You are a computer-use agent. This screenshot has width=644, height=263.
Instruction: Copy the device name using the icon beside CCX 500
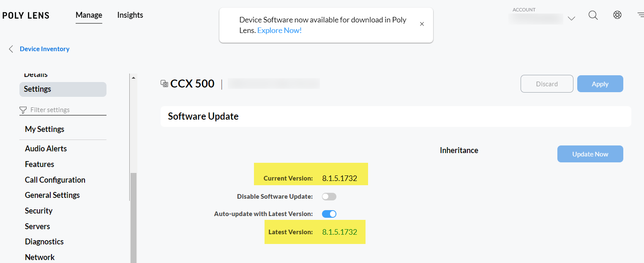point(164,83)
